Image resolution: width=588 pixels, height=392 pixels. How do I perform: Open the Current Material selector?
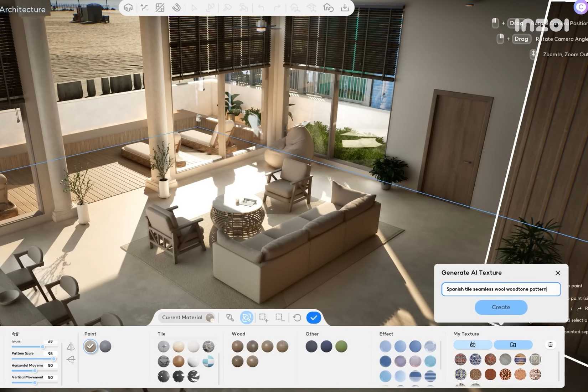[x=188, y=317]
